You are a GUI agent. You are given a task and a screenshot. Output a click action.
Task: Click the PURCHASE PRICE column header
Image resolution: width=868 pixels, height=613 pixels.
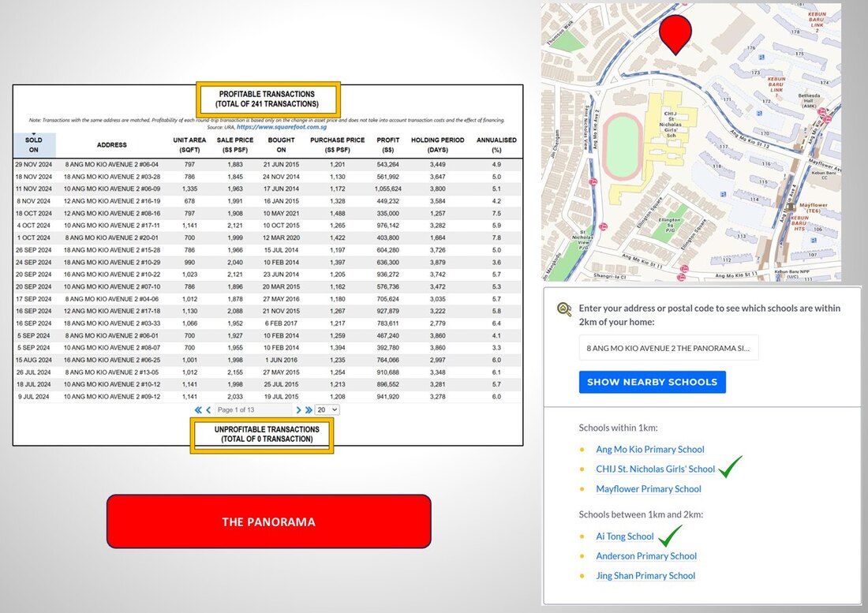[x=337, y=145]
